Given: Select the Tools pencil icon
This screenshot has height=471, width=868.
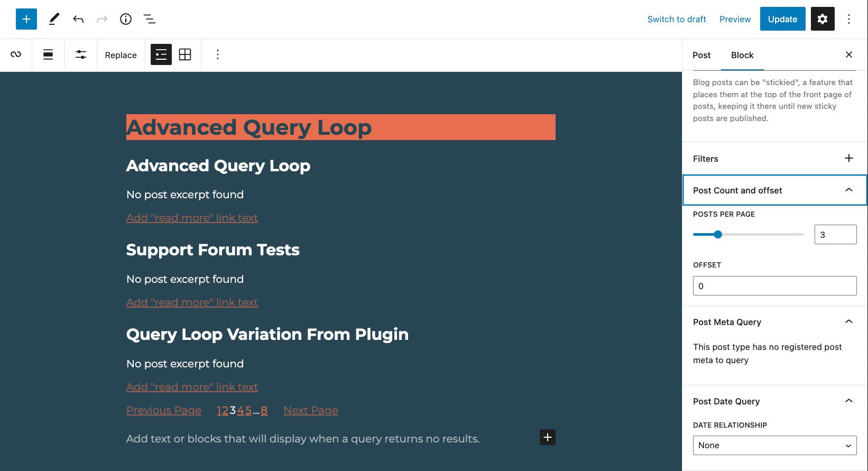Looking at the screenshot, I should pos(54,19).
